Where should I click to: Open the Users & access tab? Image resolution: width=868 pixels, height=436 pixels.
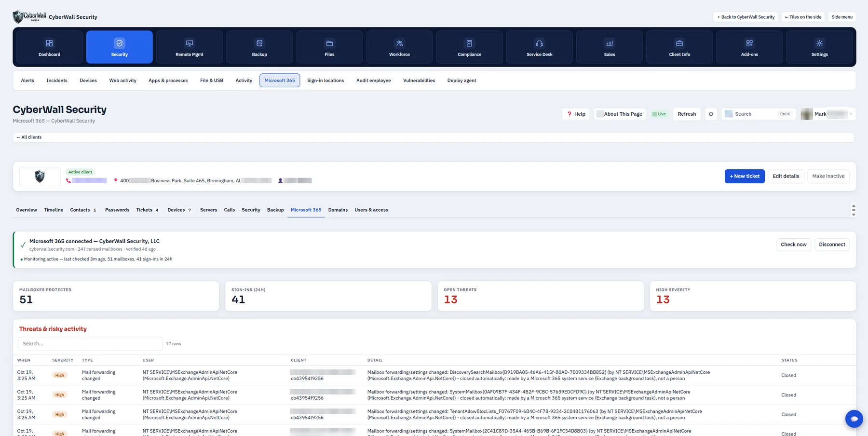point(371,210)
